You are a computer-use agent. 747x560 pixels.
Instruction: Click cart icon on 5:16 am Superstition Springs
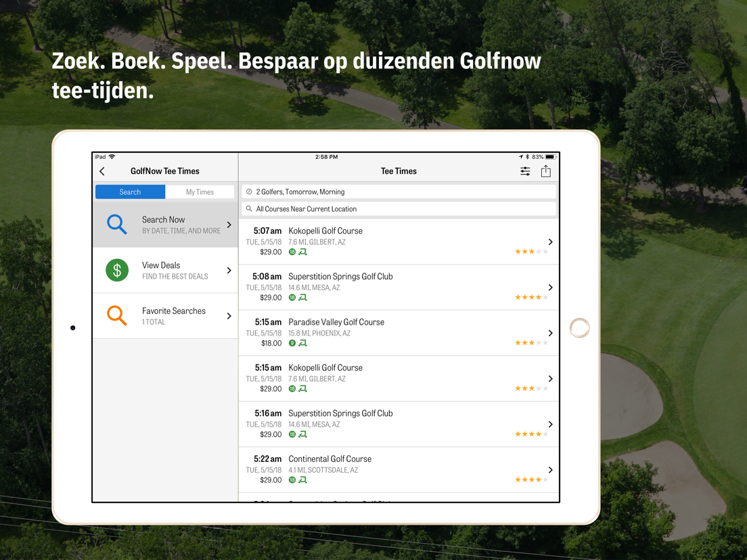pyautogui.click(x=302, y=435)
